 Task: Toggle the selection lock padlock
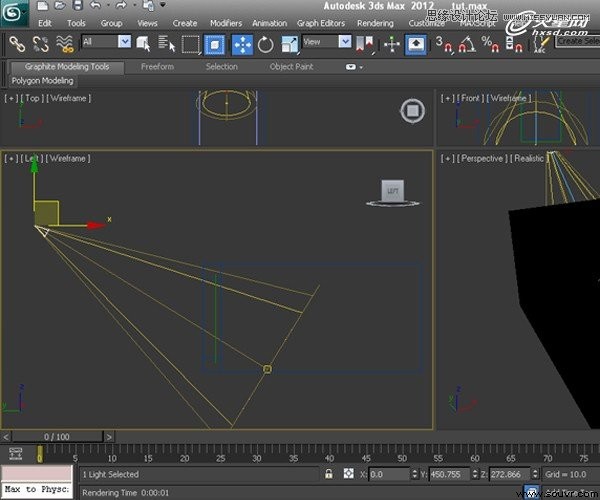coord(328,474)
